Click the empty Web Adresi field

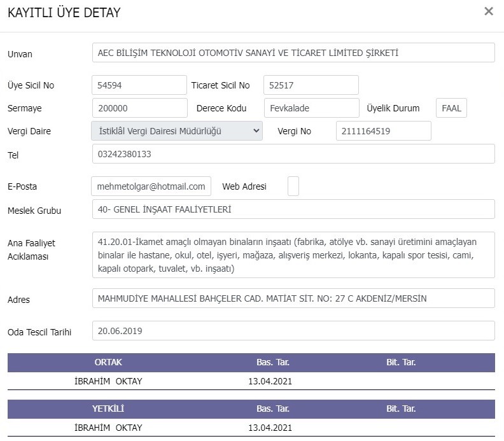point(293,186)
